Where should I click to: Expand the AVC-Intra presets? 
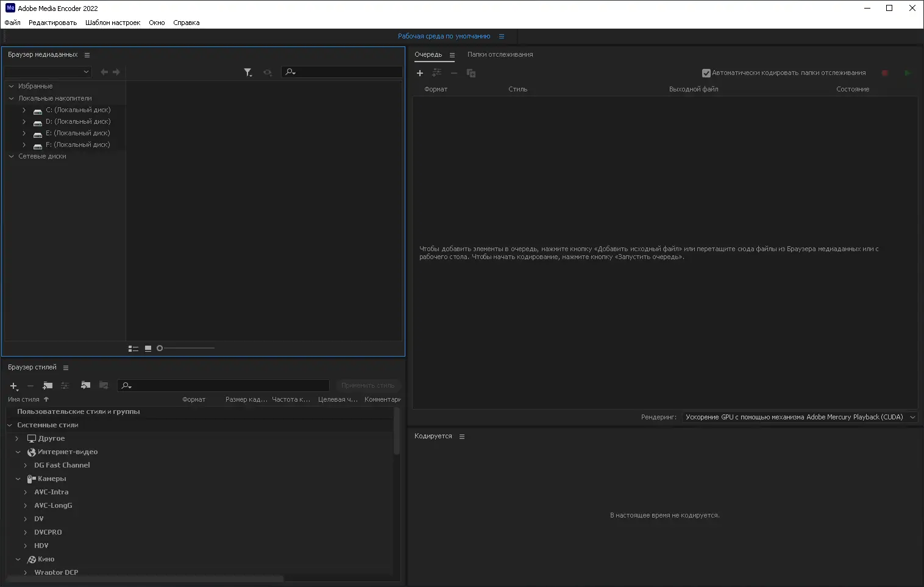(x=26, y=493)
